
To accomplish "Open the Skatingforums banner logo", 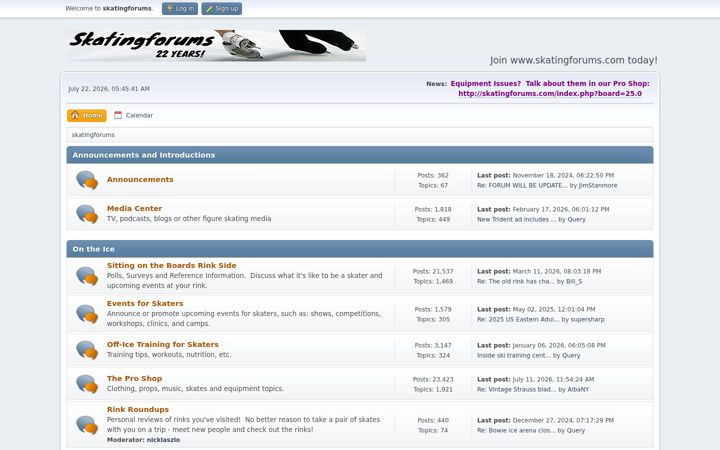I will coord(216,45).
